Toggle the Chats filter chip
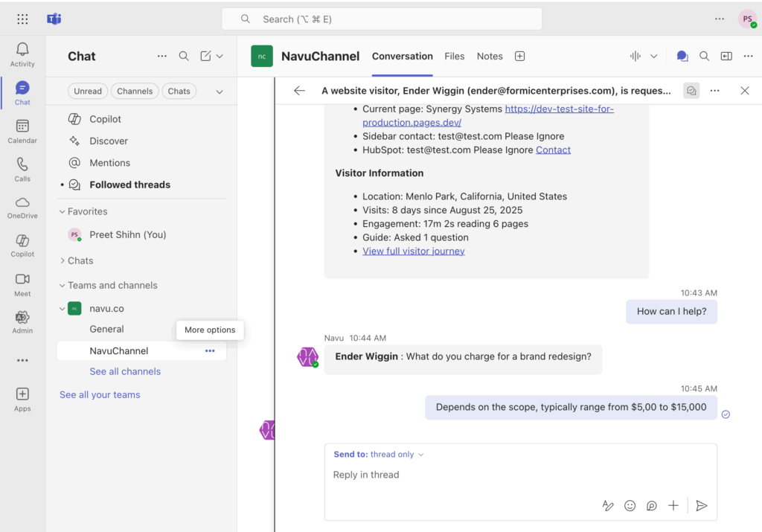762x532 pixels. click(x=179, y=91)
